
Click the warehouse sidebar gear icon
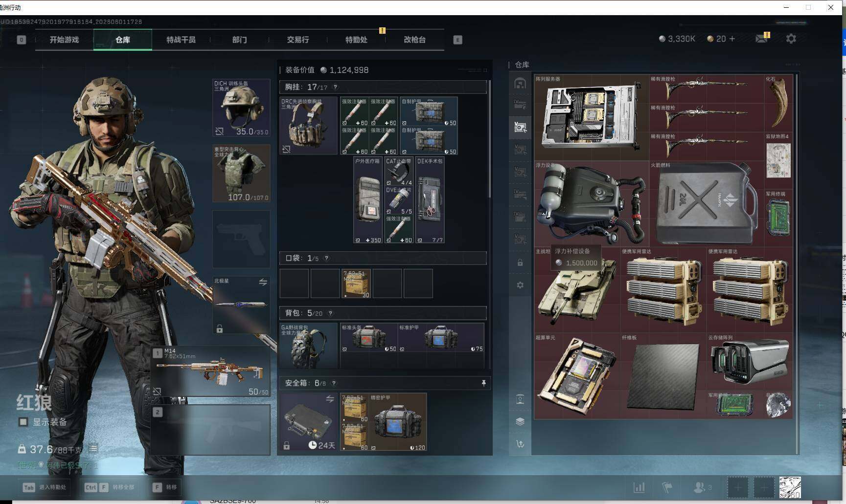click(520, 285)
